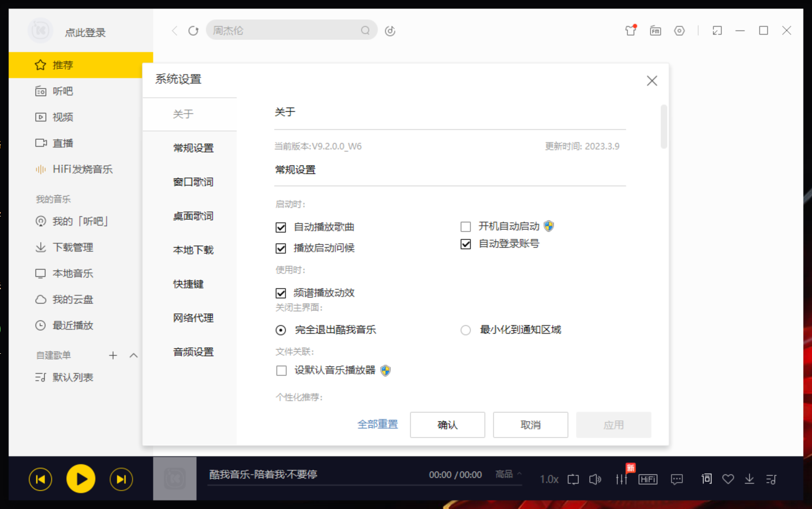Uncheck 频谱播放动效 checkbox
812x509 pixels.
click(x=281, y=293)
